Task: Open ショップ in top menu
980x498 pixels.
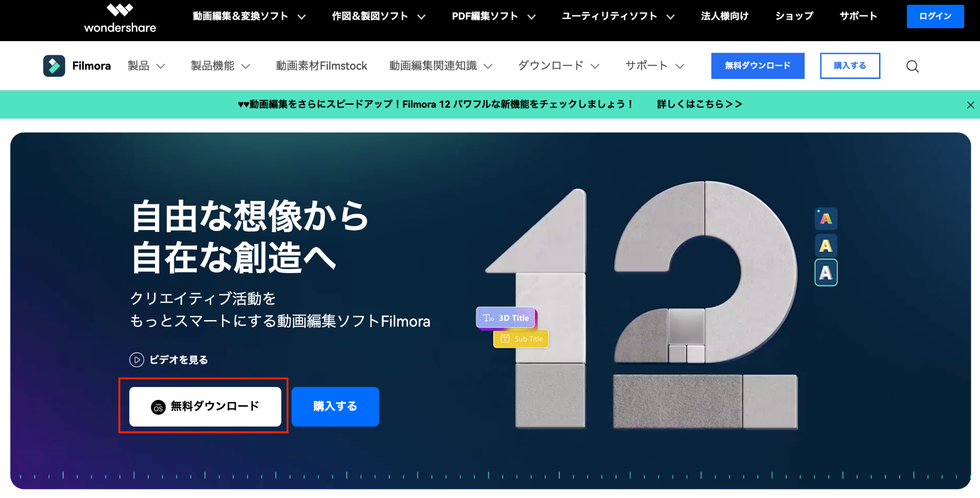Action: click(x=794, y=16)
